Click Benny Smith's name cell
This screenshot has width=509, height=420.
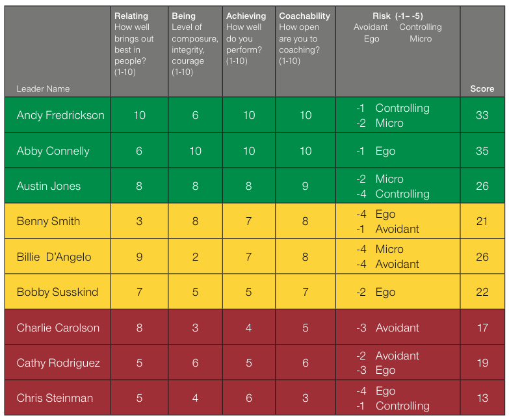point(48,221)
